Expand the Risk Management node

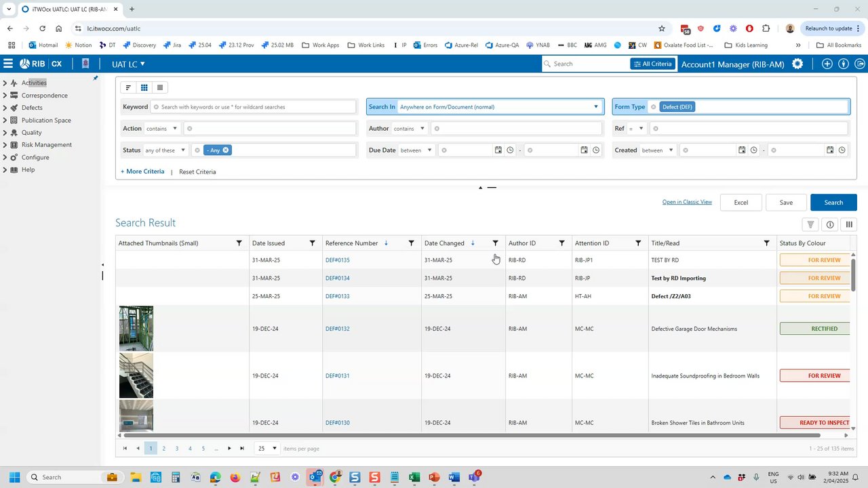[x=5, y=145]
